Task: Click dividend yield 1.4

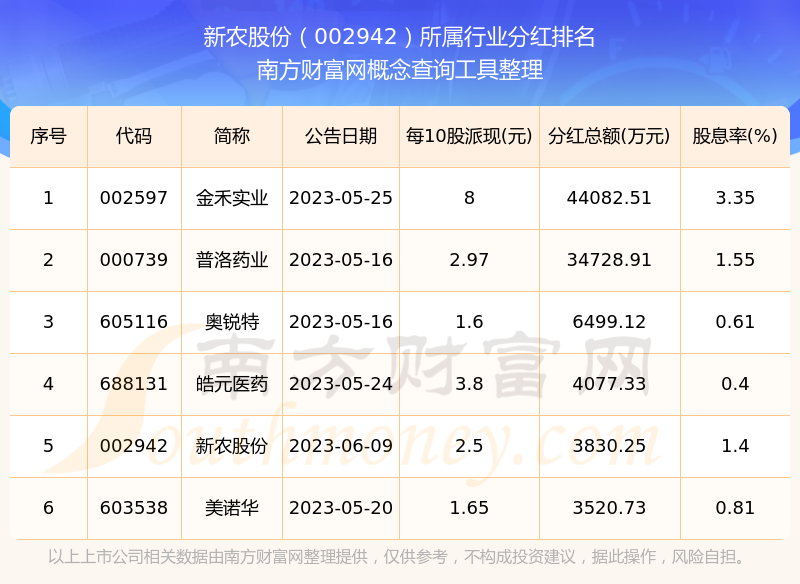Action: coord(735,446)
